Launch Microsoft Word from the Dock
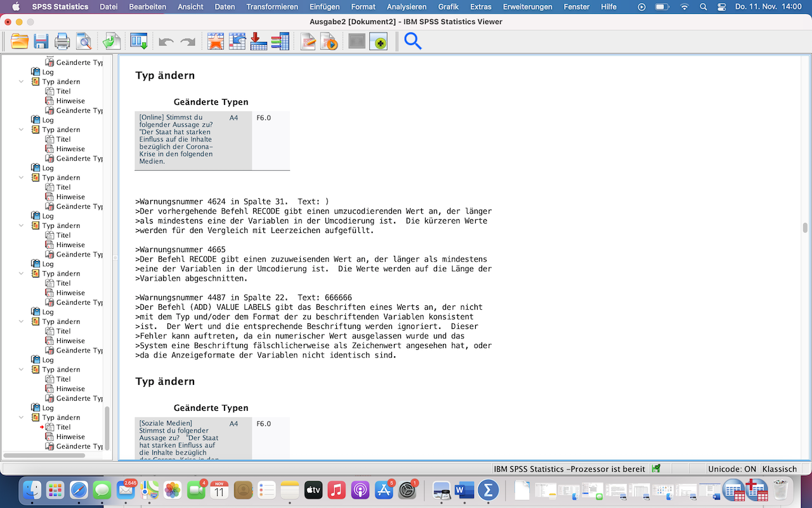Image resolution: width=812 pixels, height=508 pixels. click(464, 490)
